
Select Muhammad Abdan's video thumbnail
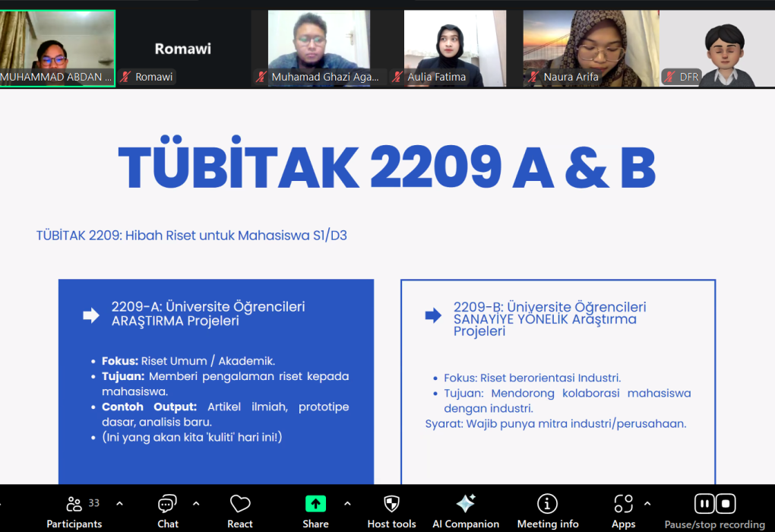58,44
